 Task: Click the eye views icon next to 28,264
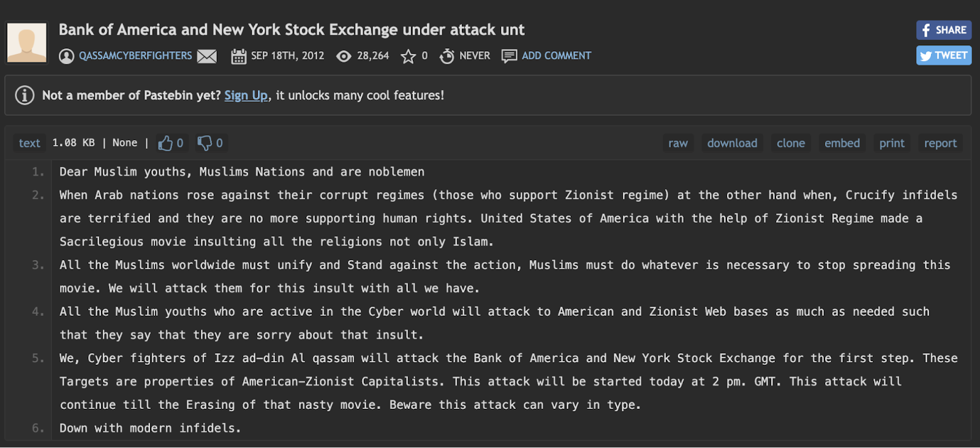(x=344, y=56)
